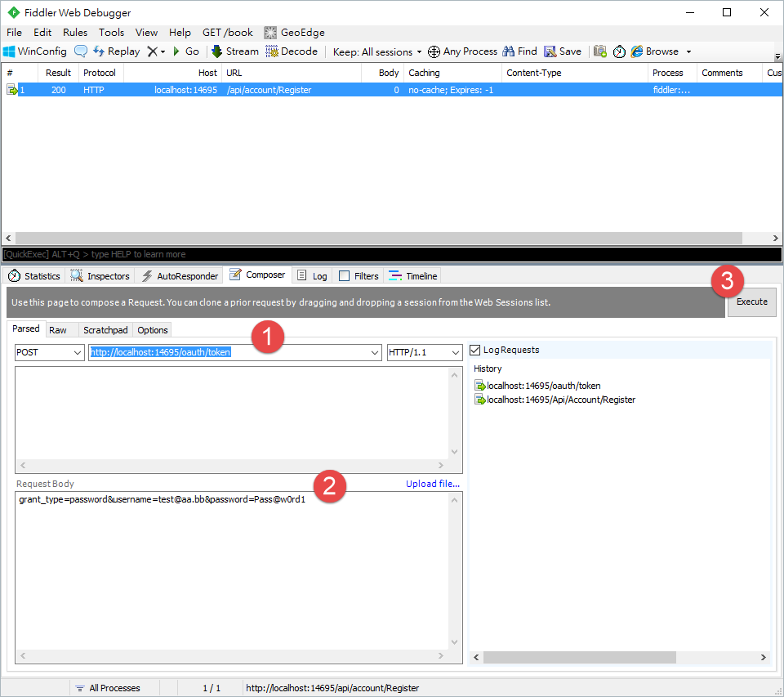Open the Rules menu
This screenshot has width=784, height=697.
coord(74,32)
